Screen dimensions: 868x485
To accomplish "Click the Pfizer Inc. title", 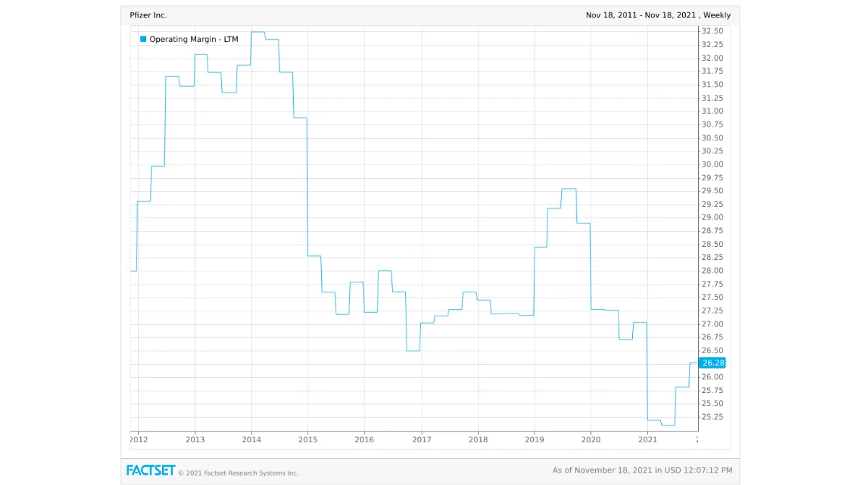I will pyautogui.click(x=148, y=14).
